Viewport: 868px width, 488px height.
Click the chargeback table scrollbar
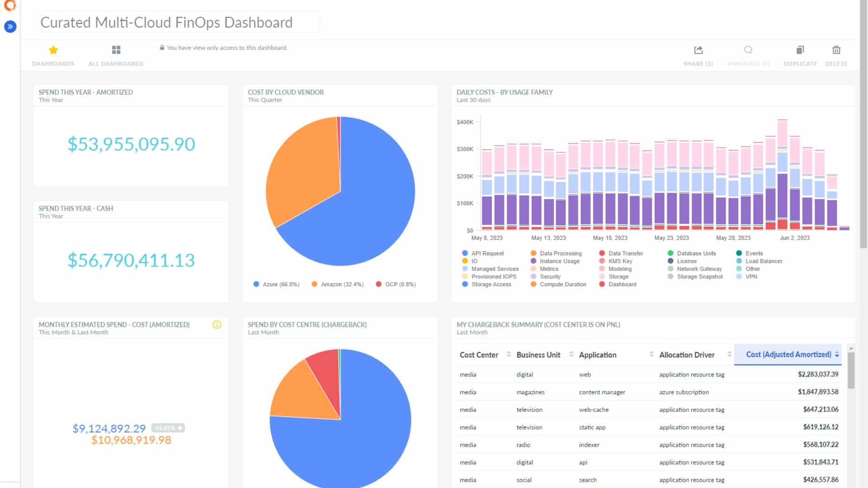tap(851, 371)
